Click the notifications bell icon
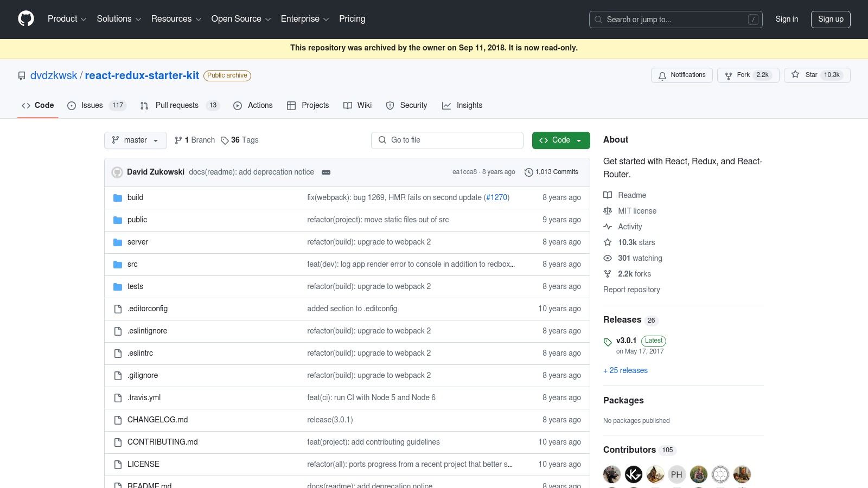Screen dimensions: 868x488 pos(662,75)
